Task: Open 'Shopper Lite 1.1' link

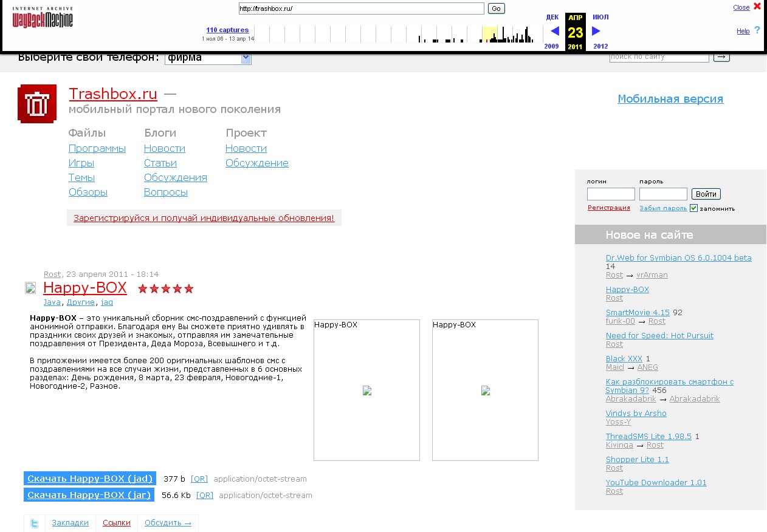Action: pos(638,460)
